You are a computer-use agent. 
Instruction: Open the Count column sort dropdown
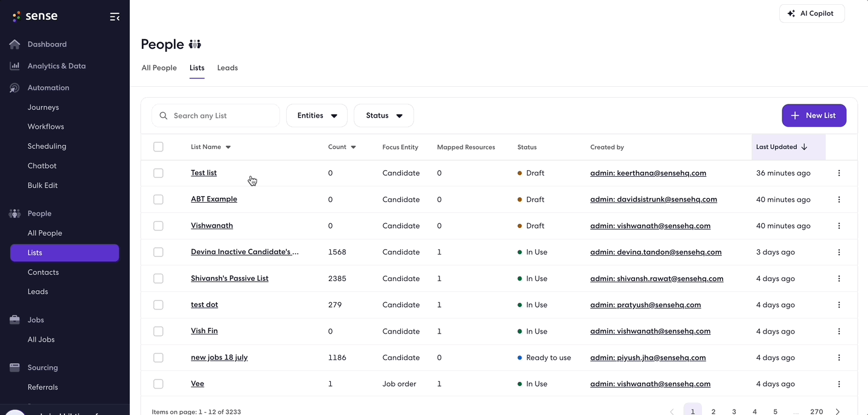[353, 147]
